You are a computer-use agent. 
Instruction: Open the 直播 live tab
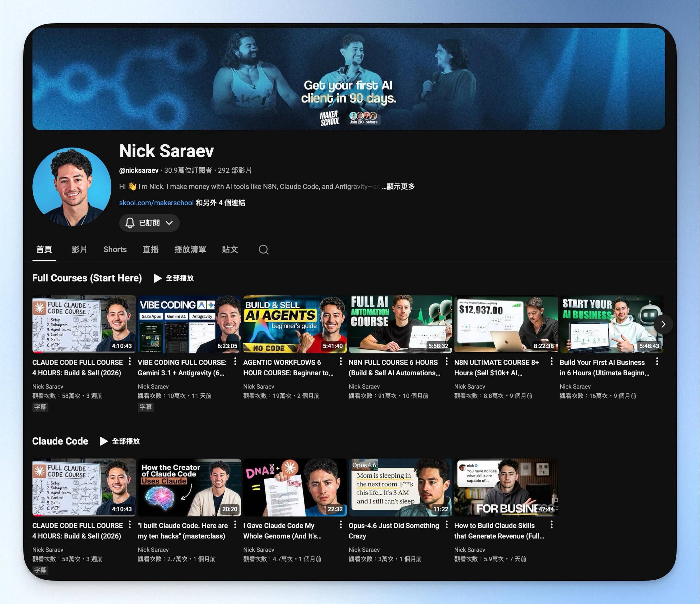point(150,250)
